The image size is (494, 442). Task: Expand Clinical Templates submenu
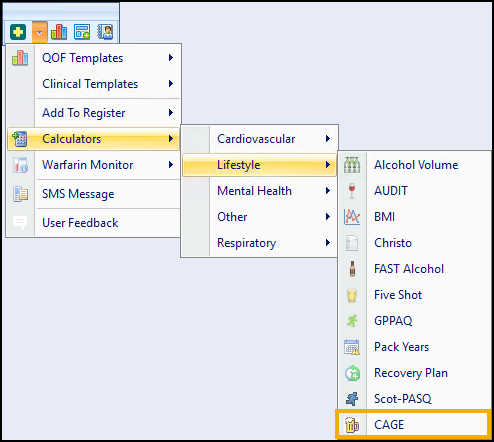click(94, 84)
